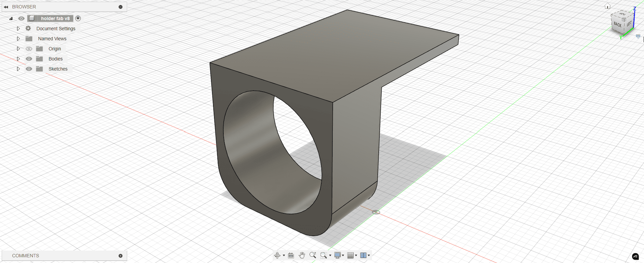Expand the Grid and Snaps dropdown arrow
Viewport: 644px width, 263px height.
point(356,255)
